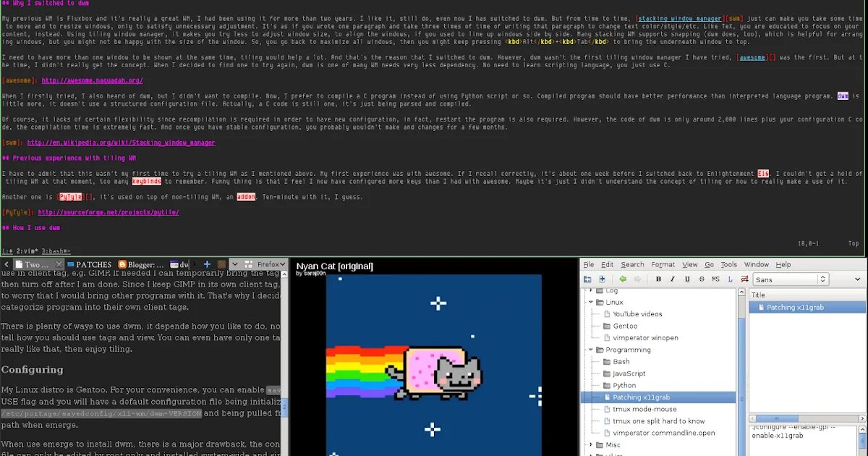Collapse the Linux folder in the tree
This screenshot has width=868, height=456.
click(591, 302)
